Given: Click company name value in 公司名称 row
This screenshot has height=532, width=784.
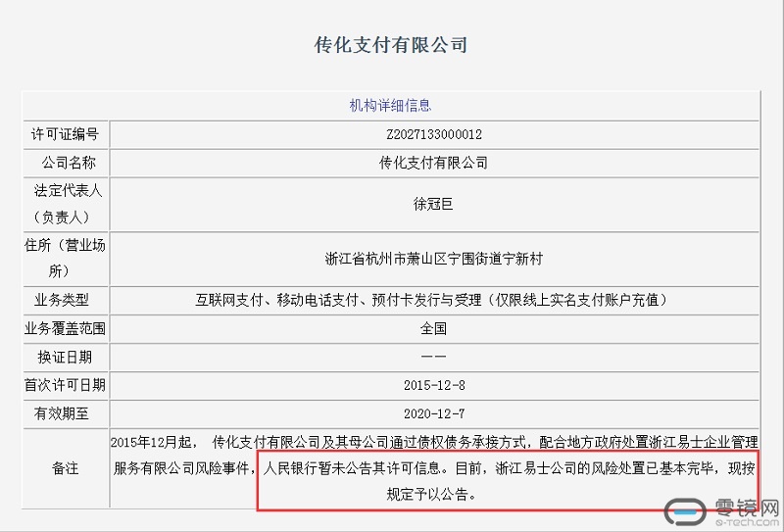Looking at the screenshot, I should [x=434, y=163].
